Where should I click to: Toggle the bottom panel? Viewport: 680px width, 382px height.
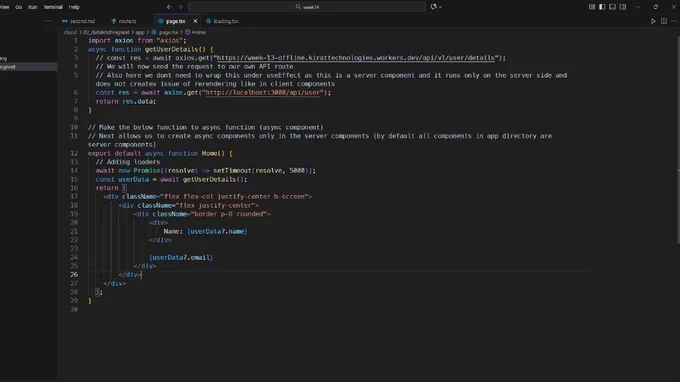[x=612, y=7]
